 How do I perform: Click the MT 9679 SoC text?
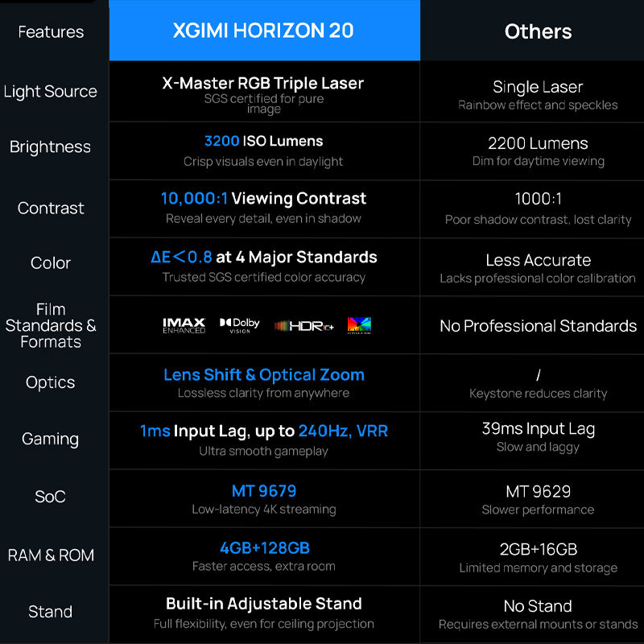264,491
